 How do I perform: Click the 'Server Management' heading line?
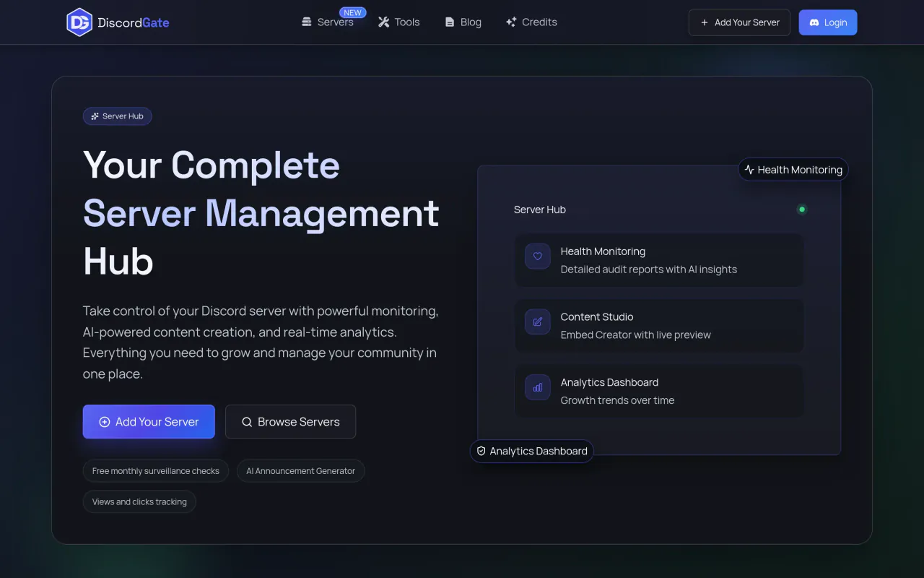(261, 214)
